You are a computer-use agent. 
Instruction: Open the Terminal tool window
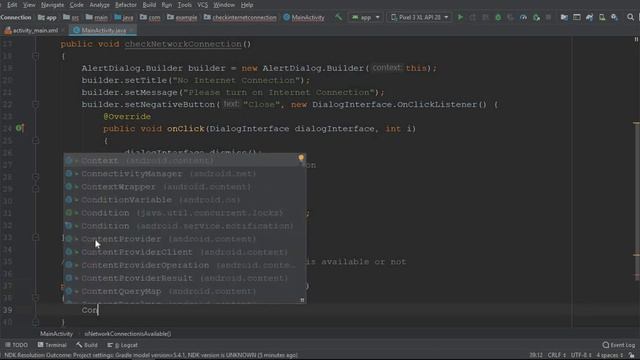point(52,345)
